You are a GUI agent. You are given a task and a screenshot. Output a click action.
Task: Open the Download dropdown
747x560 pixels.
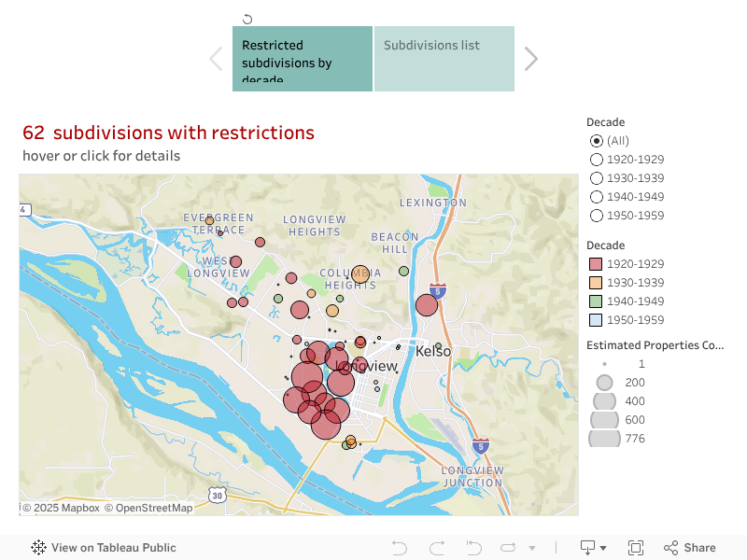pos(593,548)
